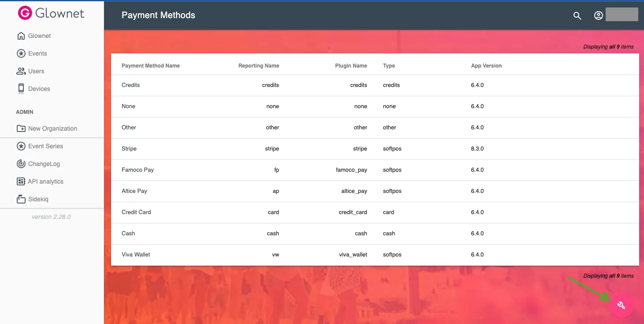This screenshot has height=324, width=644.
Task: Click the star icon beside Events
Action: pyautogui.click(x=21, y=53)
